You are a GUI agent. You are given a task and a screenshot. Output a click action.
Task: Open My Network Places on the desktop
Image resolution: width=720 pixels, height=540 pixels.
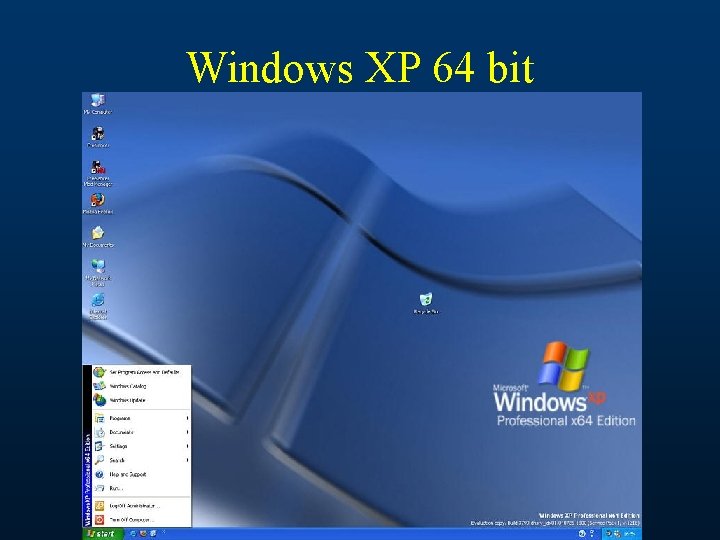[98, 273]
